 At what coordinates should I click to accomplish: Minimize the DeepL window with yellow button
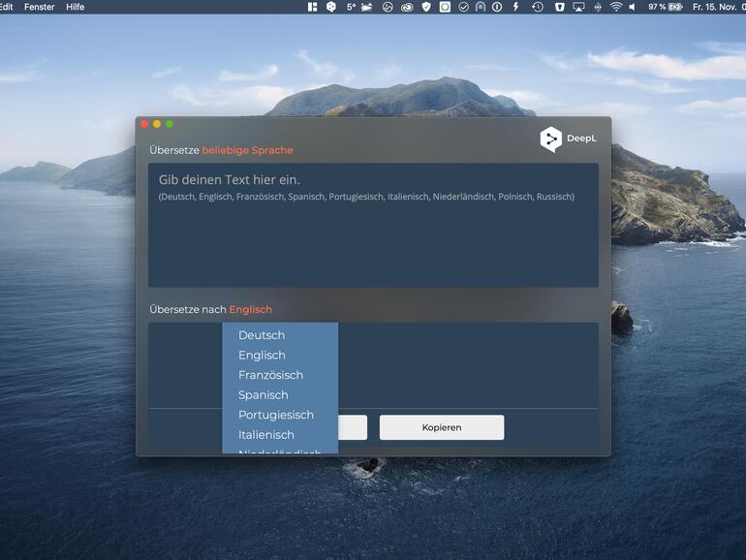[x=157, y=124]
